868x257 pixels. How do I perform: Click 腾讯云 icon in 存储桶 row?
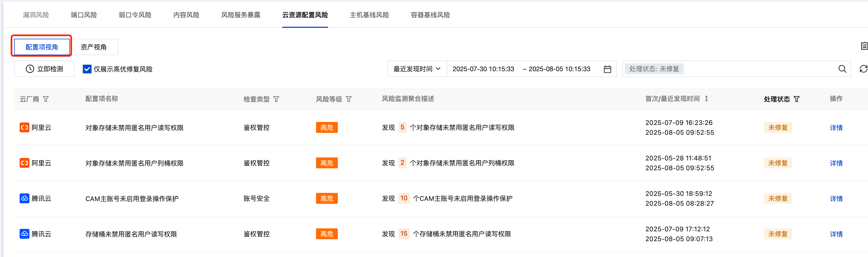tap(24, 234)
